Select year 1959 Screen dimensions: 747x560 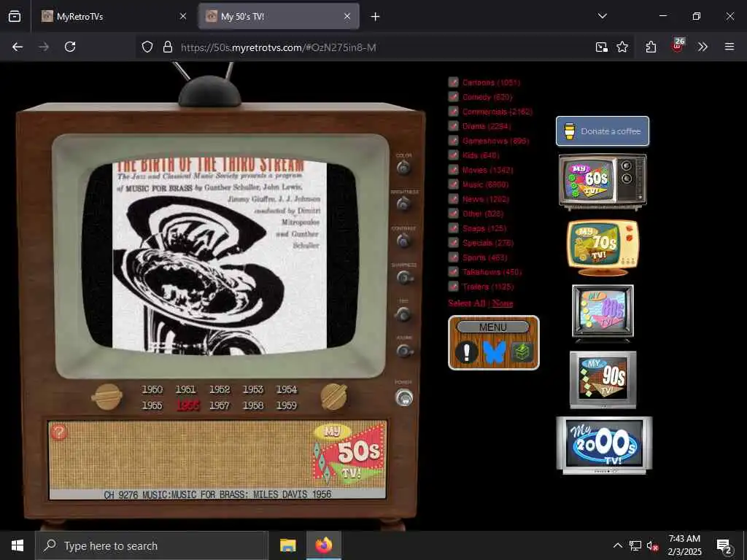click(x=287, y=405)
